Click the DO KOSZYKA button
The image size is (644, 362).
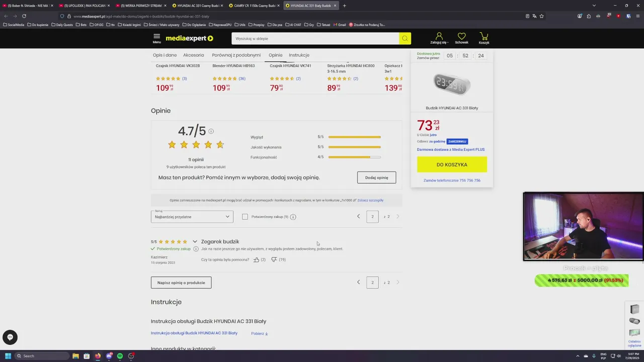(x=452, y=164)
